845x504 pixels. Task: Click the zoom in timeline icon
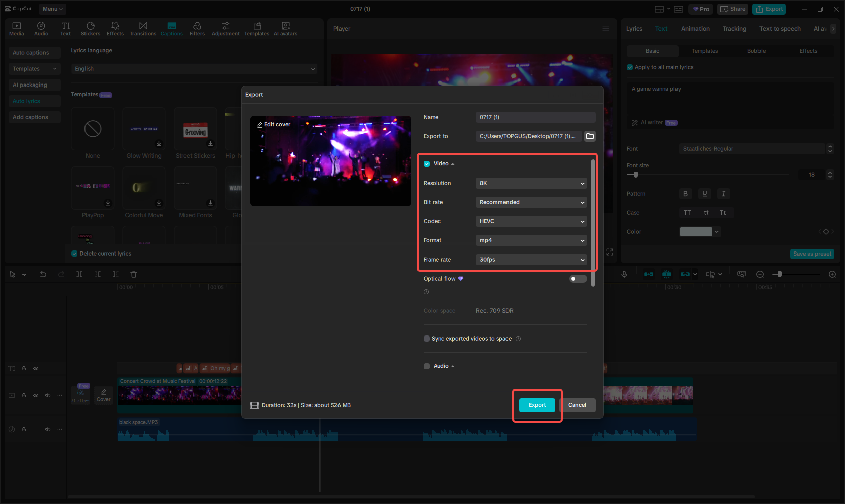[832, 274]
